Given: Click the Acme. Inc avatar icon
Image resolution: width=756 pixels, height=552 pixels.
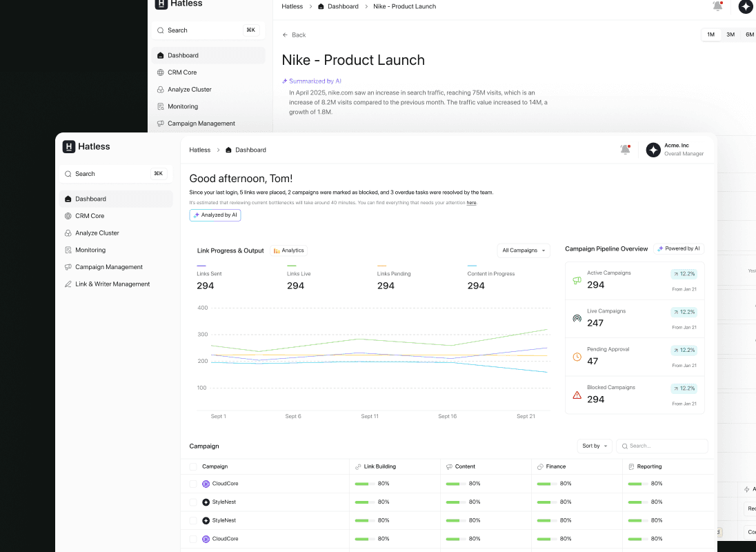Looking at the screenshot, I should tap(653, 150).
